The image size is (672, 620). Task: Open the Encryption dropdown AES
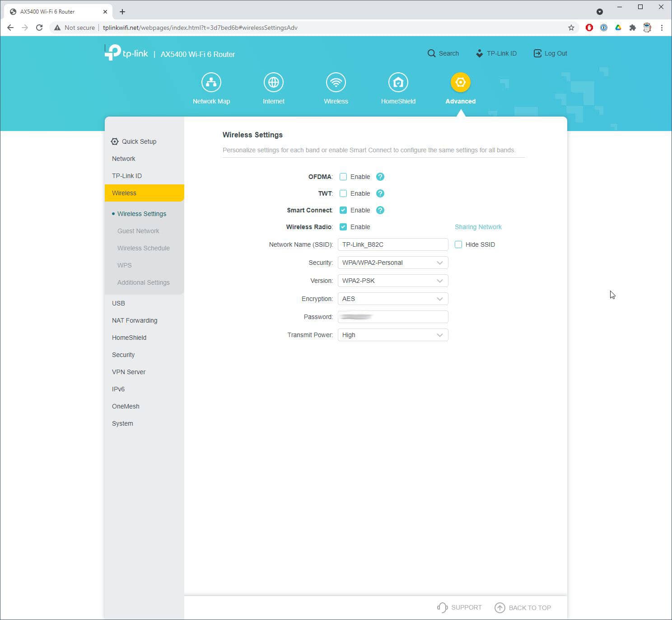tap(393, 299)
